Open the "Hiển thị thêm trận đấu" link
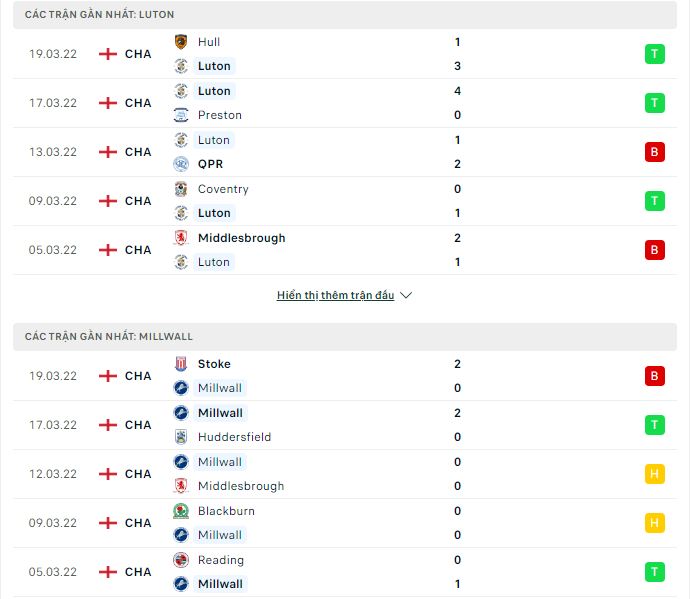The image size is (690, 599). (x=336, y=296)
